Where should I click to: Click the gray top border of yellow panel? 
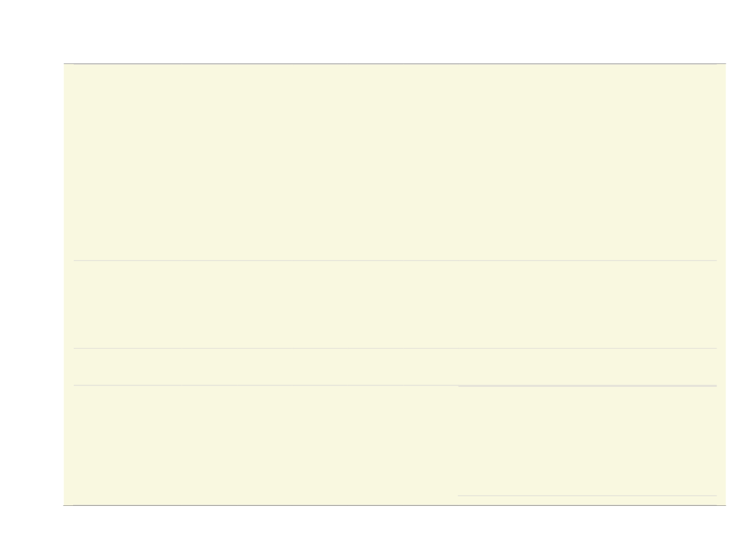tap(395, 63)
